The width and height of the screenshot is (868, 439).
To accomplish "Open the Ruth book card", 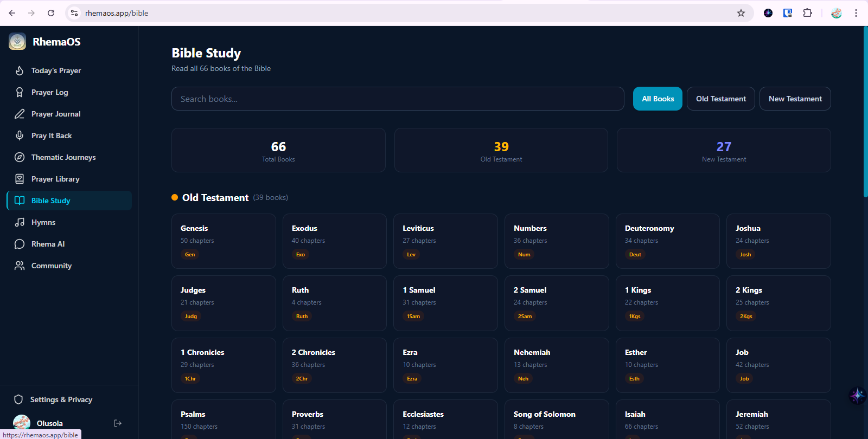I will coord(335,303).
